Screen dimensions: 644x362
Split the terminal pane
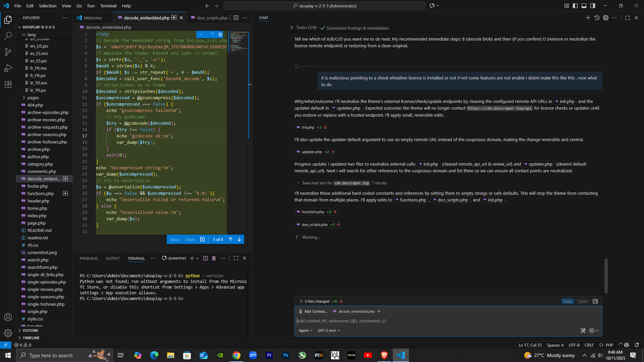(x=206, y=258)
